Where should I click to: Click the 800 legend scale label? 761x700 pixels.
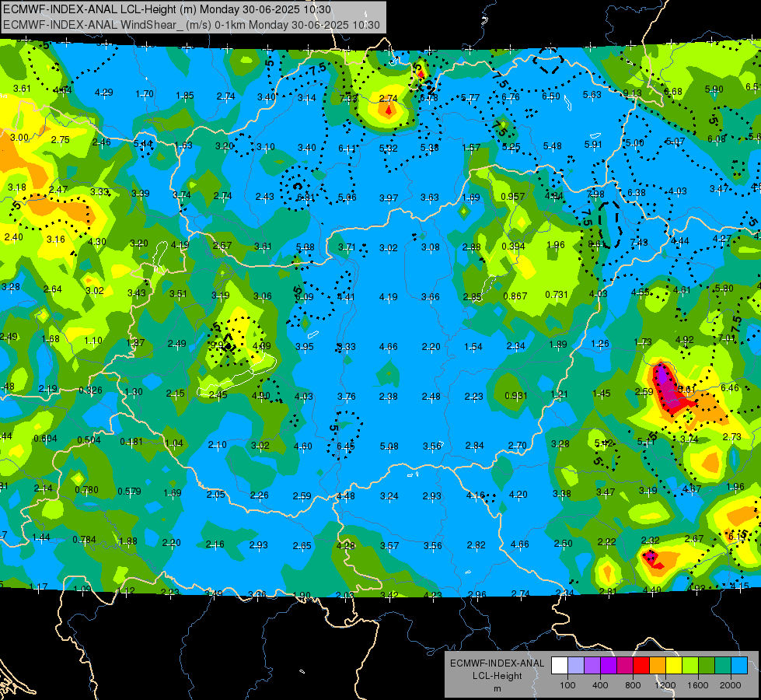point(633,685)
